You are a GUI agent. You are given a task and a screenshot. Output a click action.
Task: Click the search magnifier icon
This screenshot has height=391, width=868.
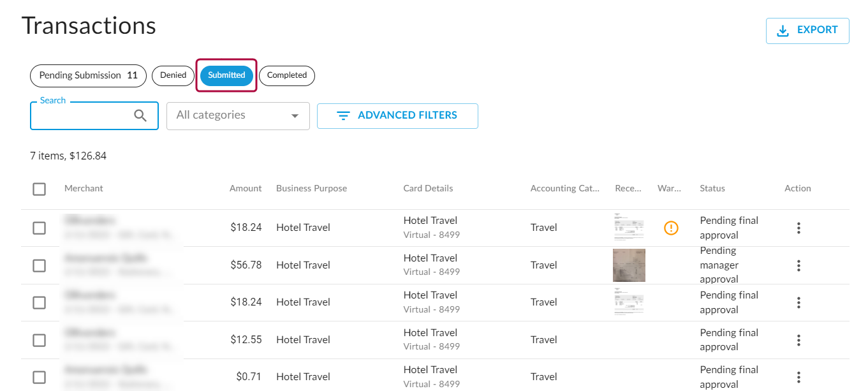pyautogui.click(x=140, y=115)
